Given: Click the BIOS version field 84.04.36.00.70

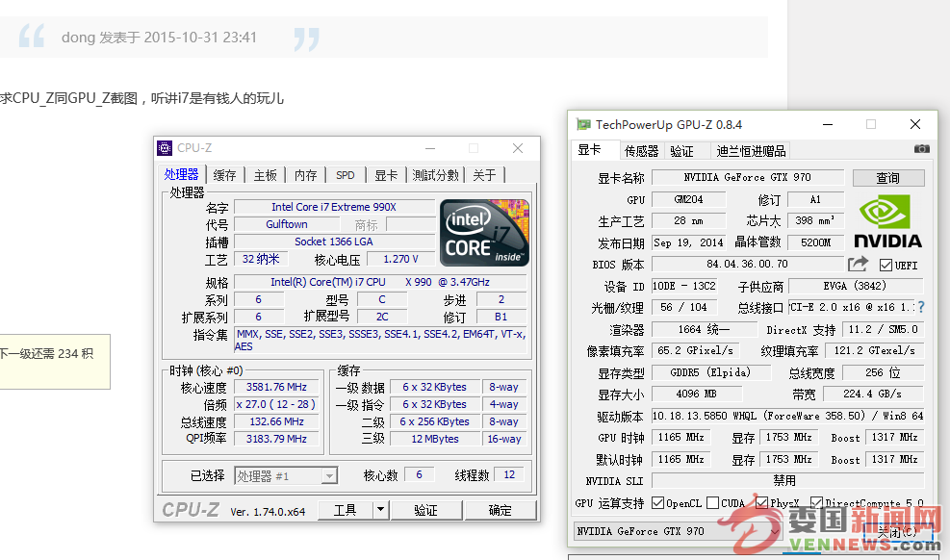Looking at the screenshot, I should (x=747, y=264).
